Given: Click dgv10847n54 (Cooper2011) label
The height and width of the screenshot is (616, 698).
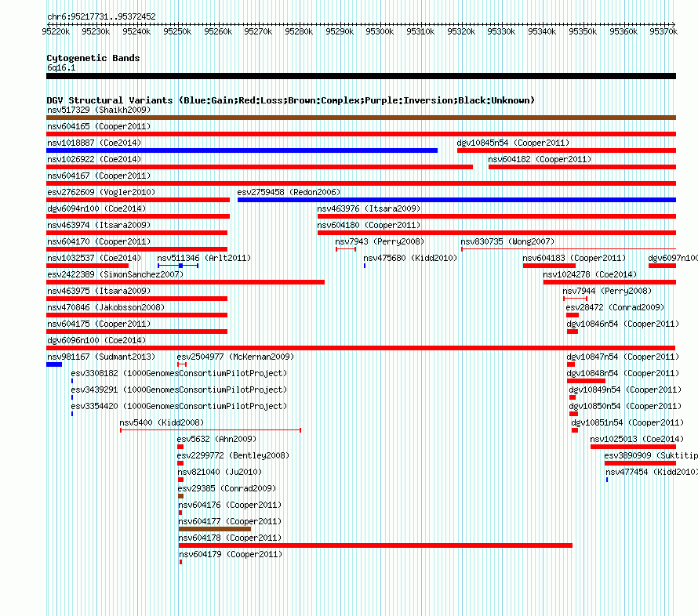Looking at the screenshot, I should click(623, 357).
